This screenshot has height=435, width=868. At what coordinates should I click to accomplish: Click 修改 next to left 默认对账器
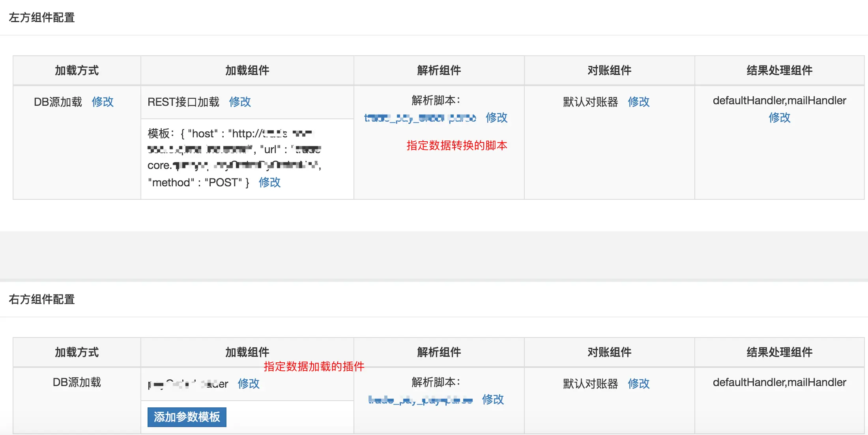click(638, 102)
